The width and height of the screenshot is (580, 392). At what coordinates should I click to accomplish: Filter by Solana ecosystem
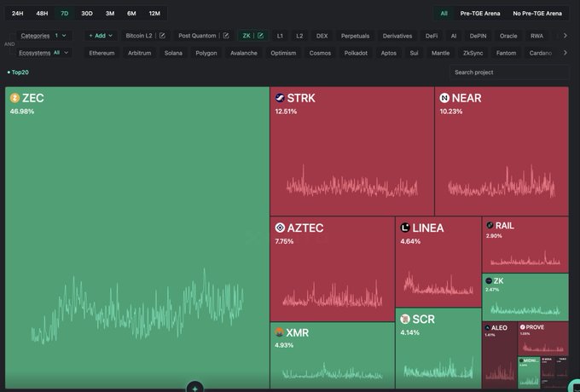coord(173,53)
